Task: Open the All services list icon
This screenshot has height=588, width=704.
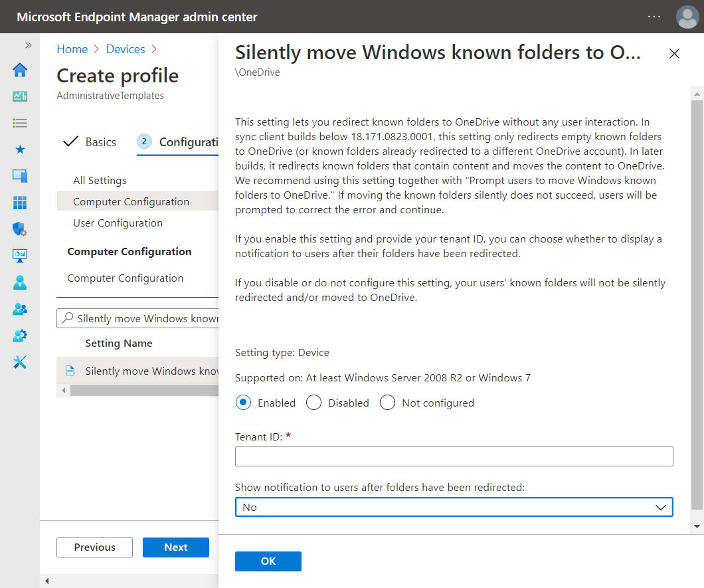Action: point(20,123)
